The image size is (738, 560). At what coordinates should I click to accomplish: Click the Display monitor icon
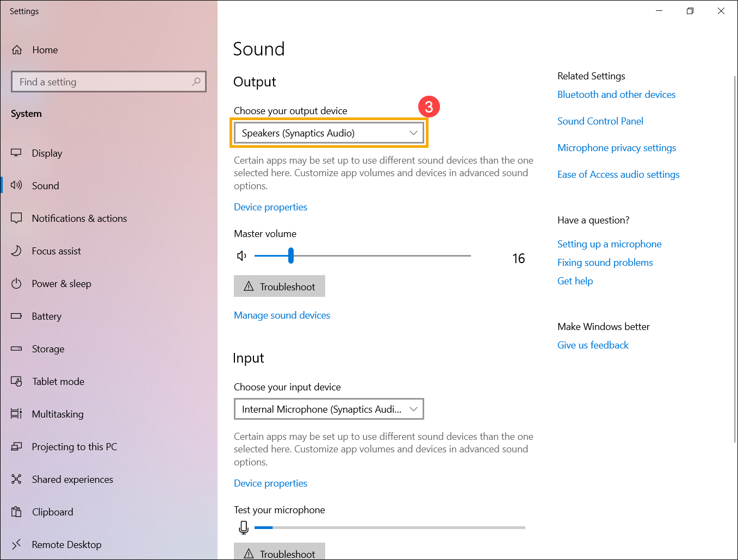[16, 153]
